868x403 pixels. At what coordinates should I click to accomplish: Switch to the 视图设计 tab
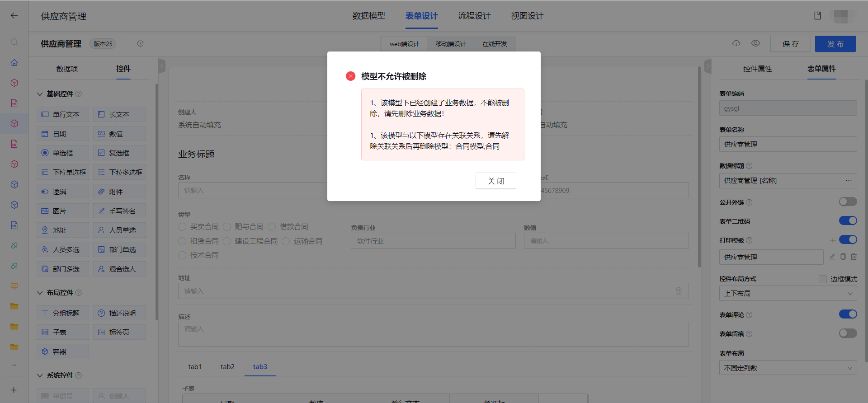pos(527,16)
